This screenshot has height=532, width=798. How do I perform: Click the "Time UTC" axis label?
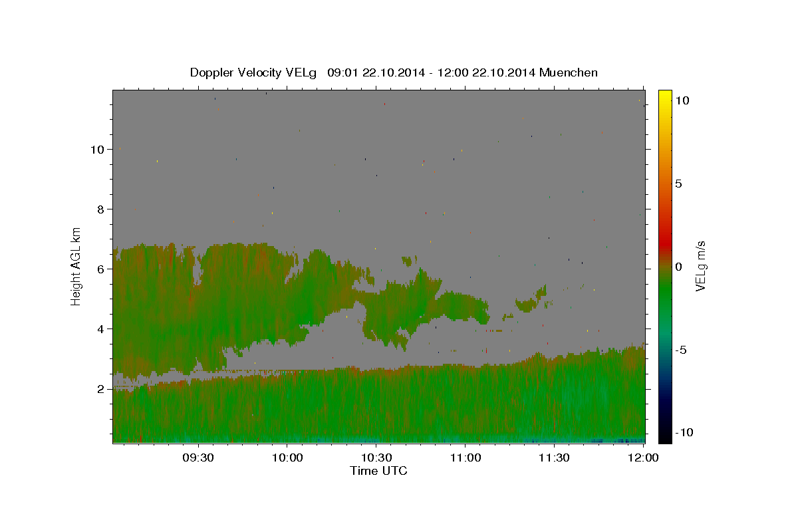point(378,471)
